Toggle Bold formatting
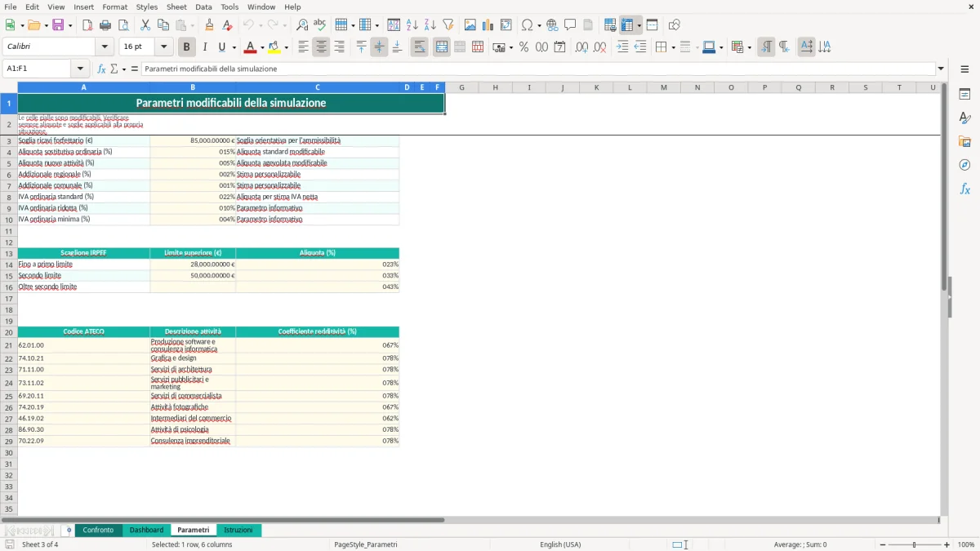Screen dimensions: 980x551 coord(187,47)
